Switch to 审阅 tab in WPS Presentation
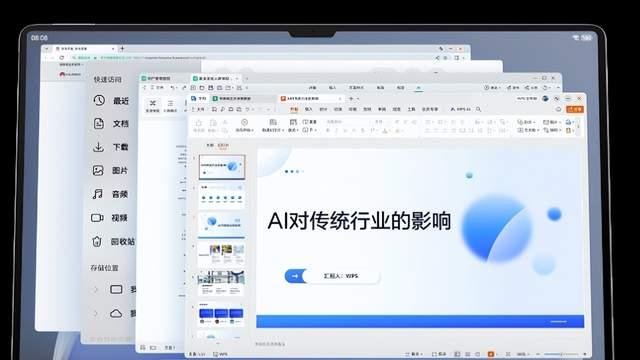This screenshot has height=360, width=640. point(382,109)
